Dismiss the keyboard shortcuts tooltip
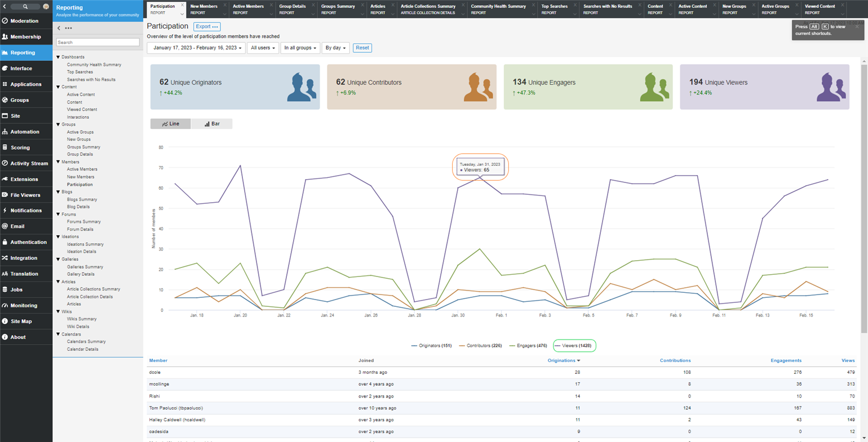The width and height of the screenshot is (868, 442). coord(857,26)
